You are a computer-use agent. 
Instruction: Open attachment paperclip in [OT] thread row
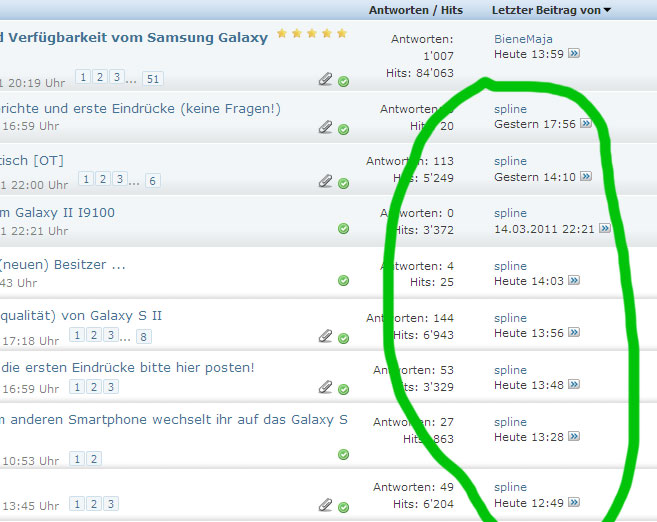(325, 181)
